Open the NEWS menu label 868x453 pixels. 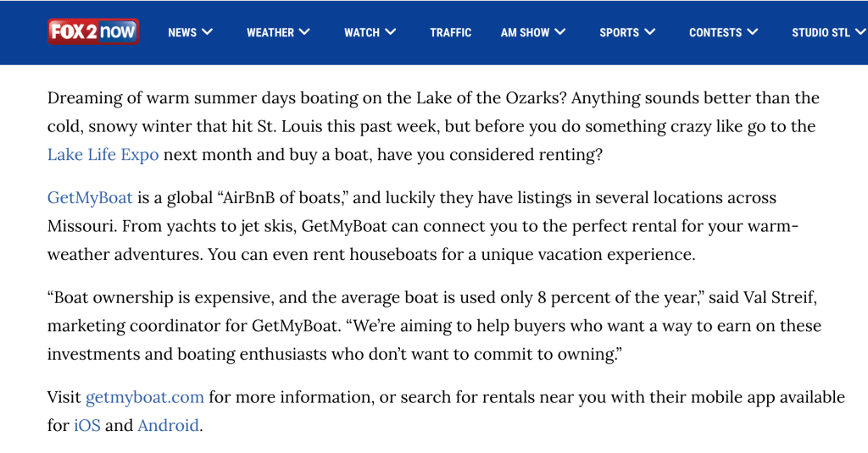(x=182, y=33)
